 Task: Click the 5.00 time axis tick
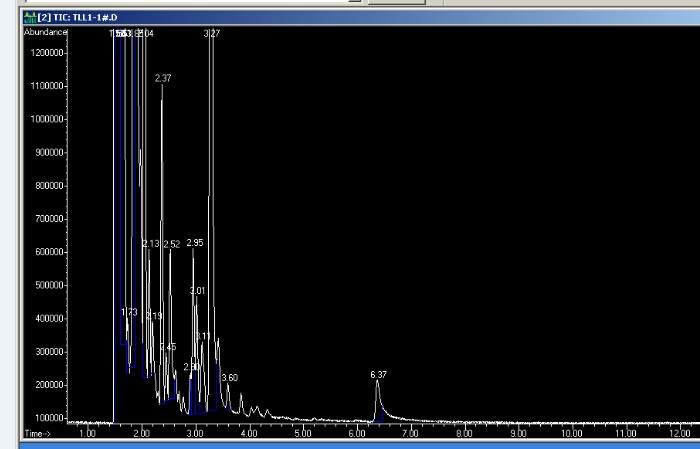pos(303,433)
